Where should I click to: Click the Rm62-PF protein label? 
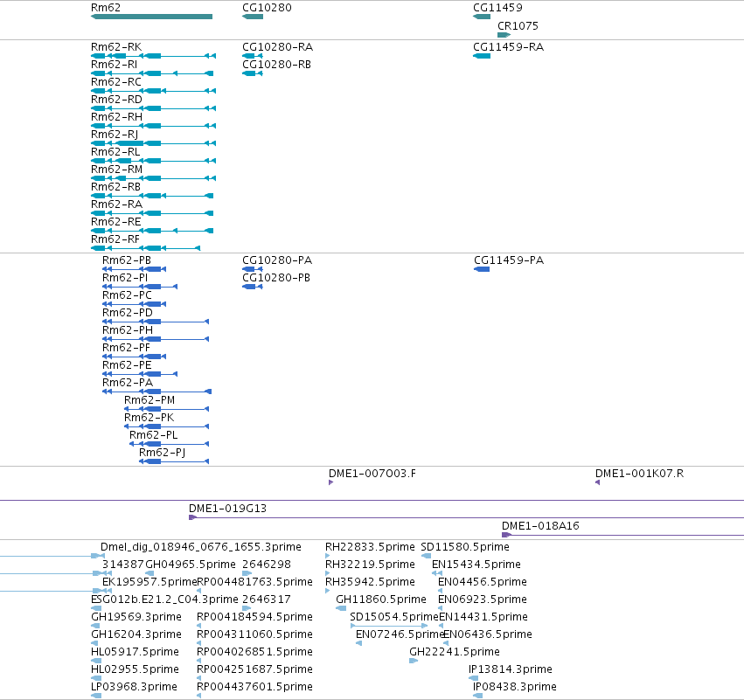pos(126,348)
